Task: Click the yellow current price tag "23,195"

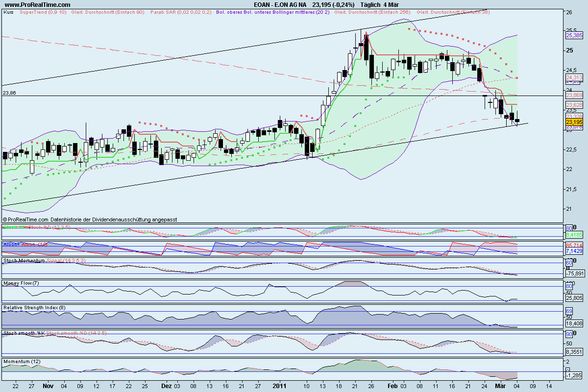Action: coord(574,122)
